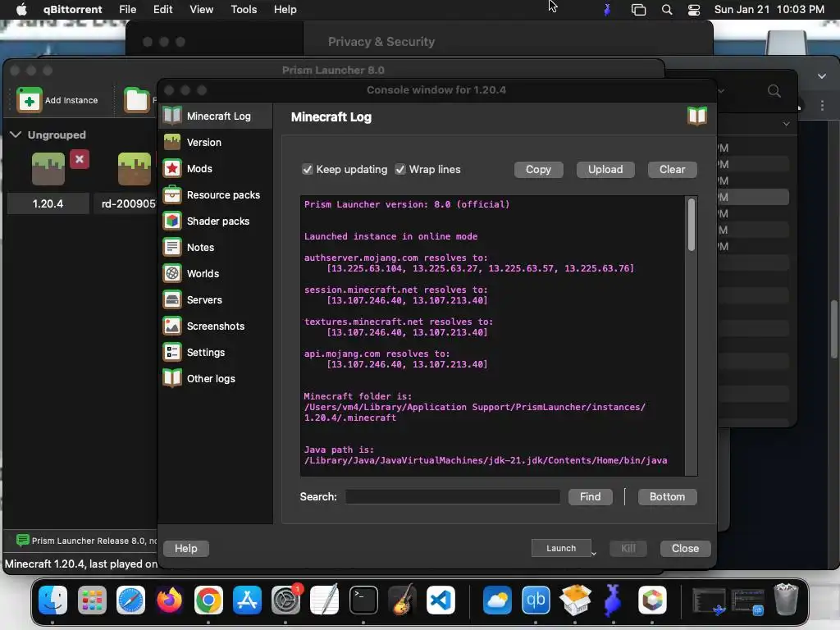Click the vertical three-dot menu in background window
840x630 pixels.
(x=822, y=106)
